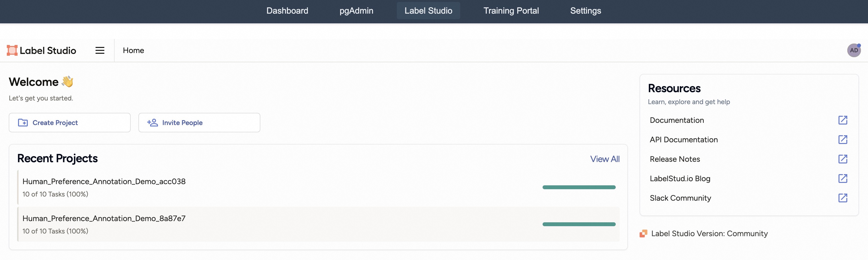Open Slack Community external link icon
868x260 pixels.
pyautogui.click(x=842, y=198)
